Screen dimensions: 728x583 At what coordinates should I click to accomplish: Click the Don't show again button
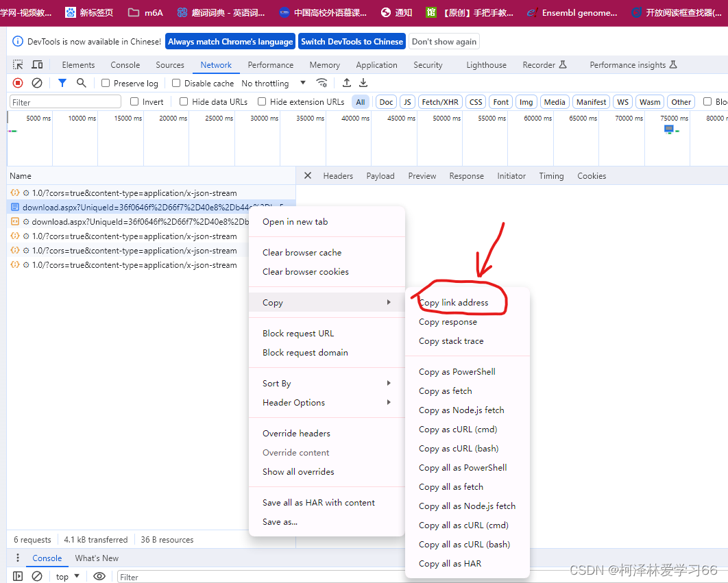[x=444, y=41]
